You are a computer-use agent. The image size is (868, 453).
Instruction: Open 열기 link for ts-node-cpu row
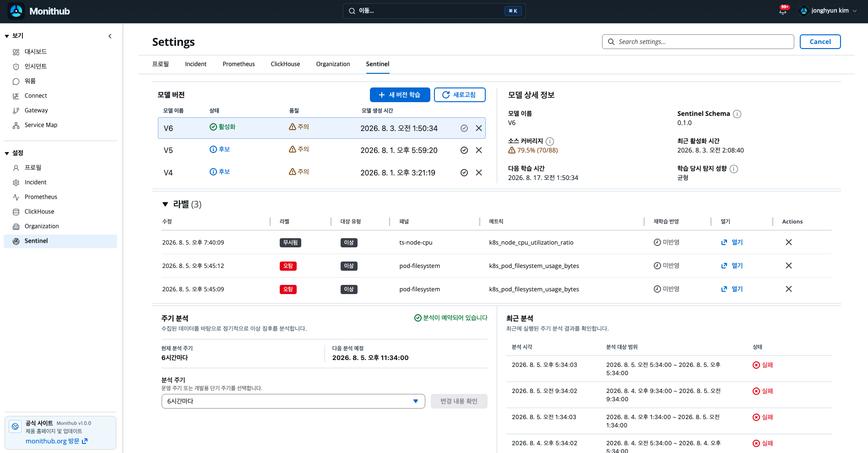732,242
